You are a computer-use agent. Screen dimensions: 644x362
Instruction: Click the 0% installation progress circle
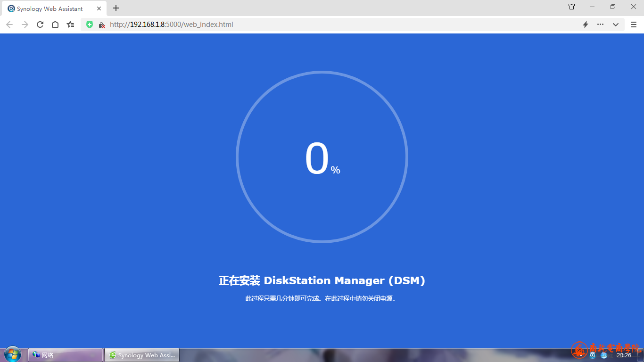coord(322,157)
